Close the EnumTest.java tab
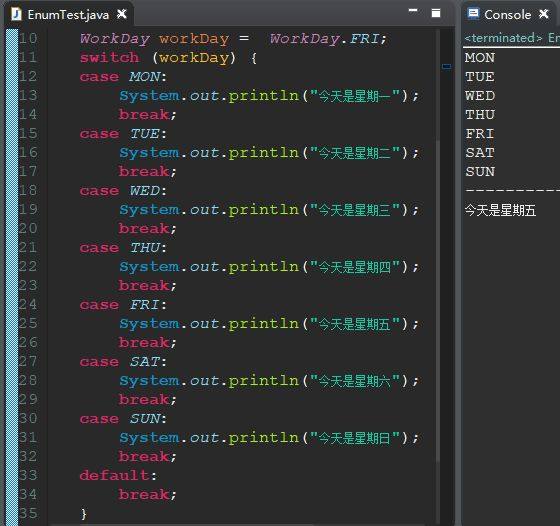Image resolution: width=560 pixels, height=526 pixels. coord(122,14)
